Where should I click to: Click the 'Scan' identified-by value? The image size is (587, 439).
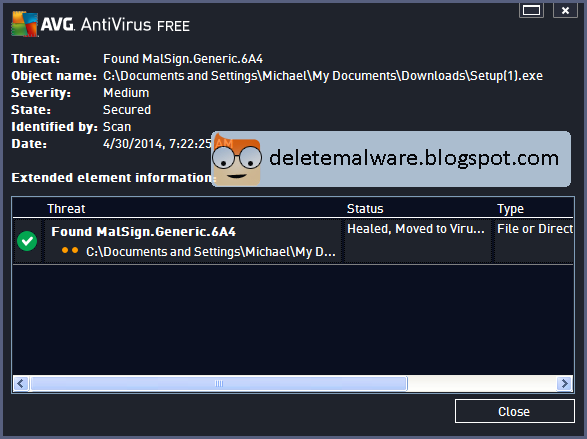117,126
